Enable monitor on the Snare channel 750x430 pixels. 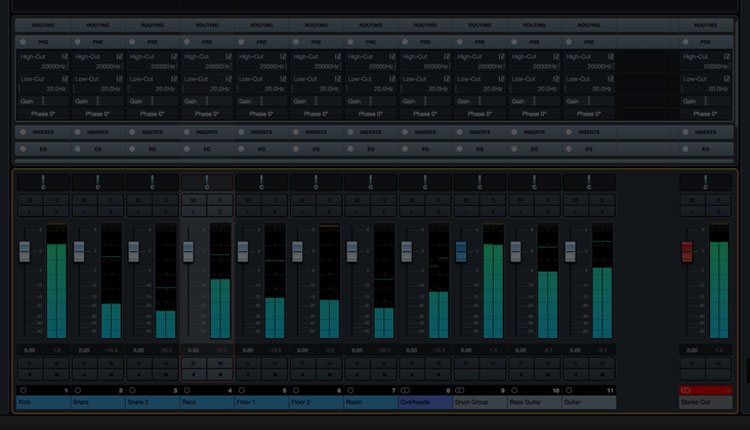[84, 375]
